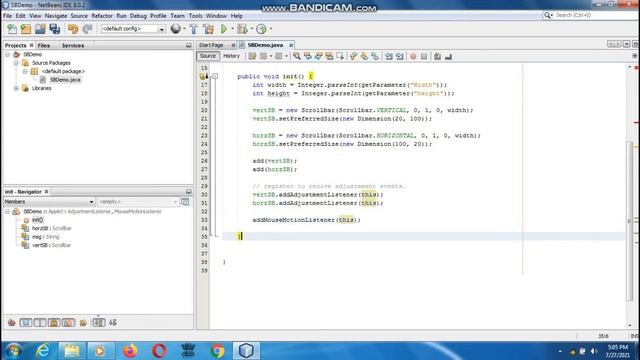Viewport: 640px width, 360px height.
Task: Switch to the Files tab
Action: [44, 45]
